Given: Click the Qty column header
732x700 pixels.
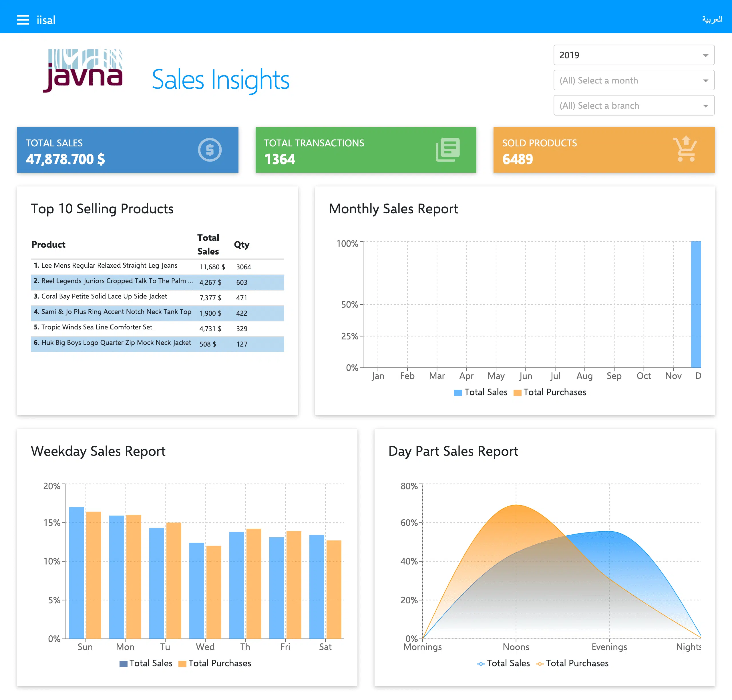Looking at the screenshot, I should click(241, 245).
